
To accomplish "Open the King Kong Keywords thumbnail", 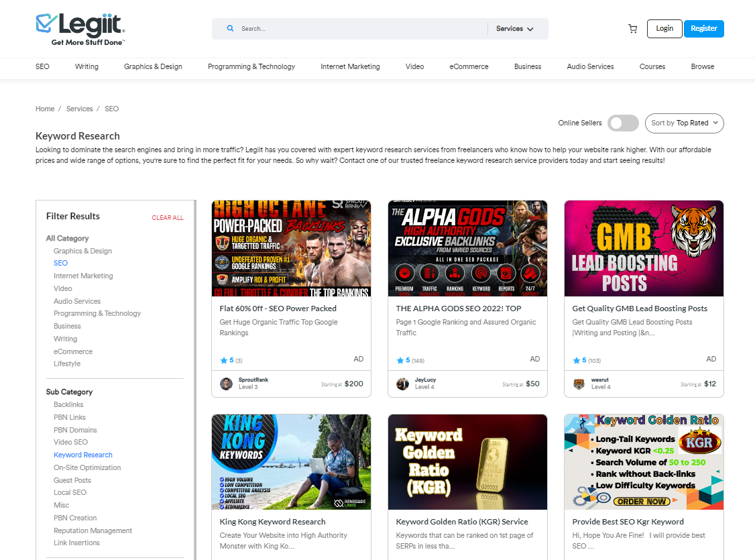I will click(291, 462).
